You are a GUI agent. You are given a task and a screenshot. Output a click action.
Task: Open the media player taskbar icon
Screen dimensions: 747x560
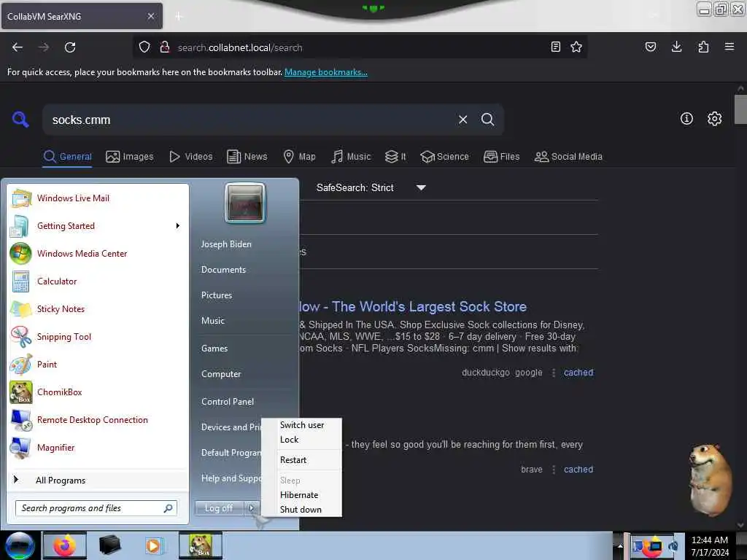point(153,545)
